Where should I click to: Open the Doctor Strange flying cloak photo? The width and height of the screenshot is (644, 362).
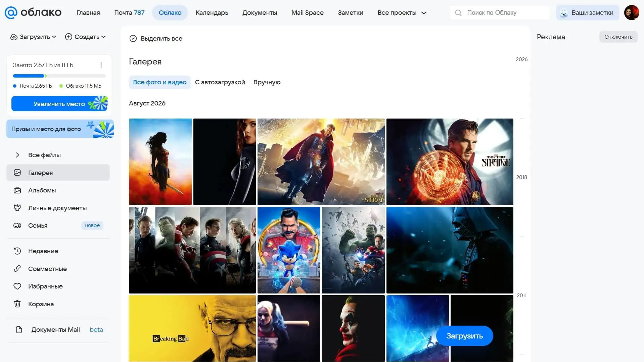[321, 162]
